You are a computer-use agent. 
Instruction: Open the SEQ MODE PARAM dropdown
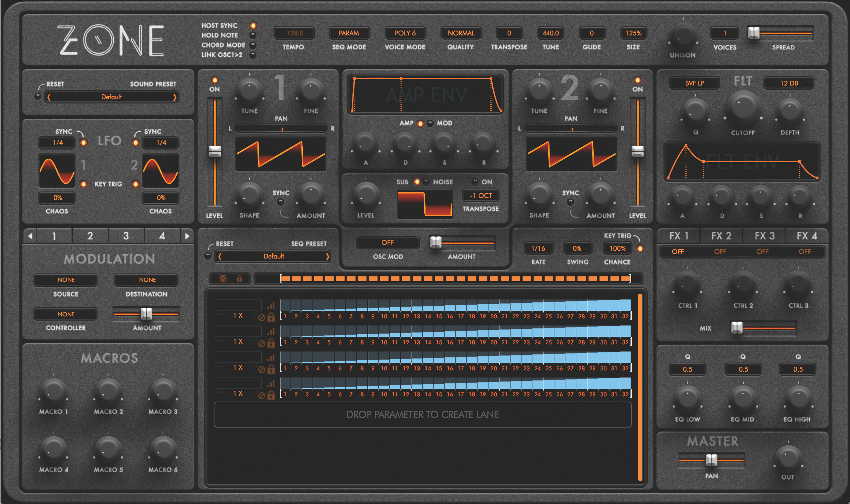(x=349, y=33)
